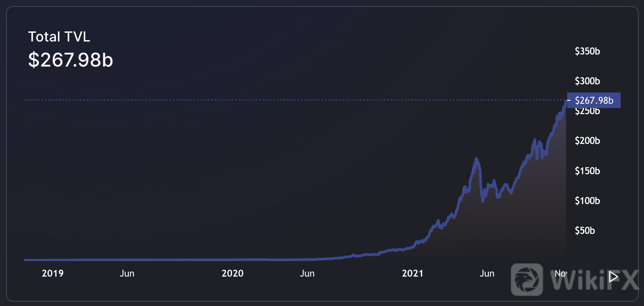
Task: Select the Jun marker right of 2021
Action: [x=487, y=274]
